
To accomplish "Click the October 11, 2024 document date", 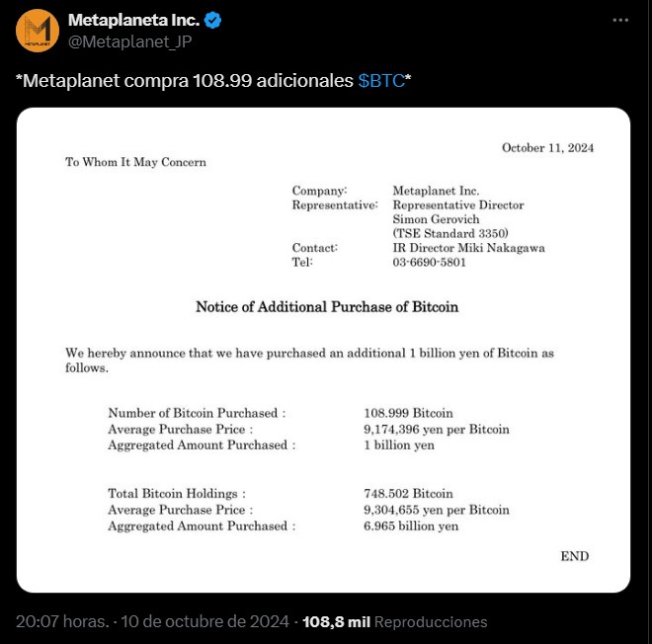I will click(x=547, y=147).
